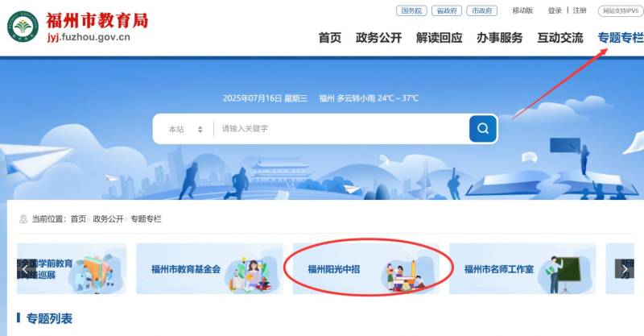Open the 互动交流 navigation item
Image resolution: width=644 pixels, height=336 pixels.
(560, 38)
